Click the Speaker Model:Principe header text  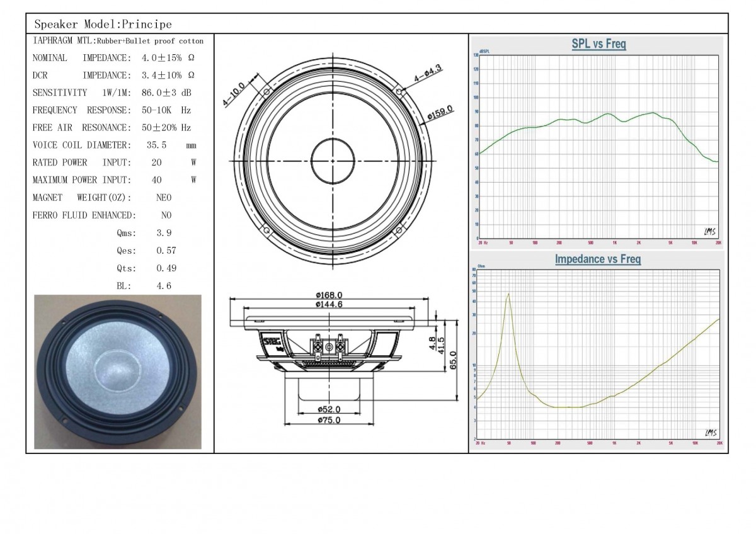point(103,25)
